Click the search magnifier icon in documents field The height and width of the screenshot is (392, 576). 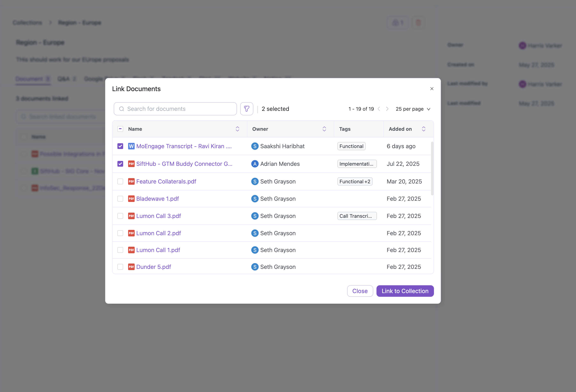click(122, 109)
